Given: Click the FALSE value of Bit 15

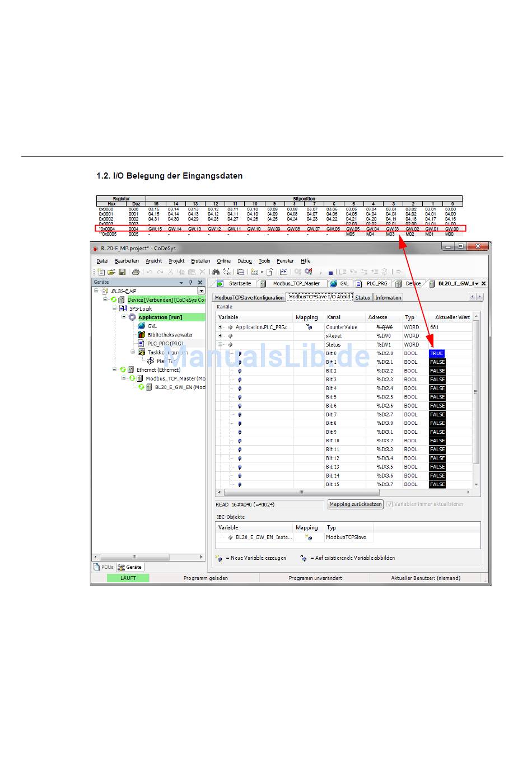Looking at the screenshot, I should [437, 485].
